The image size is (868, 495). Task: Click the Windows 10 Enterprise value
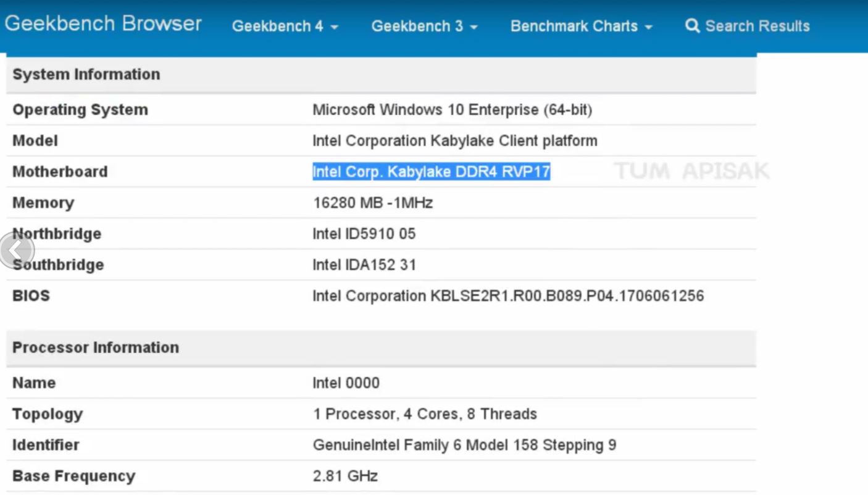pyautogui.click(x=452, y=110)
